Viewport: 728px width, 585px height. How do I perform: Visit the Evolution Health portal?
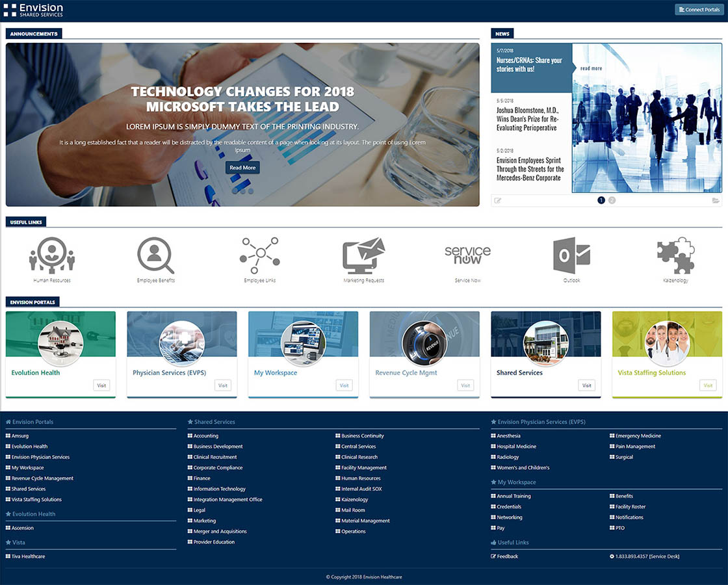[101, 385]
